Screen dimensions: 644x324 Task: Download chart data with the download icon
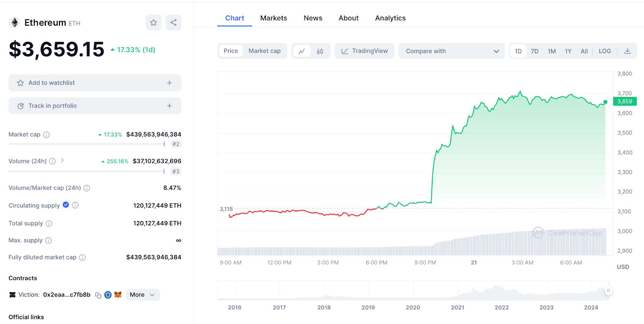627,51
